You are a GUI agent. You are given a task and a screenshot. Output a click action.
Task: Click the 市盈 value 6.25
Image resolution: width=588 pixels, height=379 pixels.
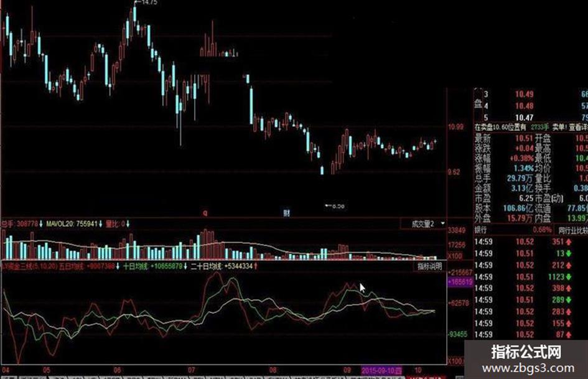(526, 198)
